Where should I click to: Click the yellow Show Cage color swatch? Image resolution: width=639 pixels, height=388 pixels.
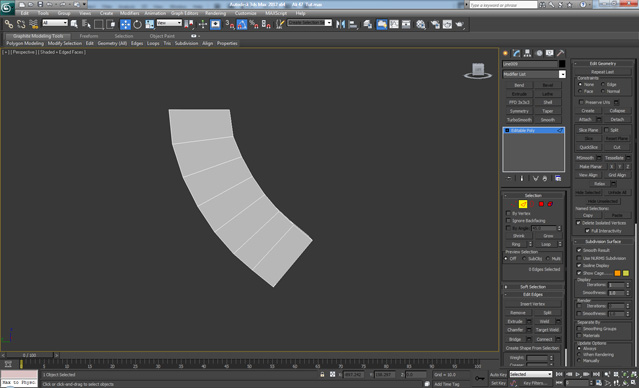pos(626,273)
